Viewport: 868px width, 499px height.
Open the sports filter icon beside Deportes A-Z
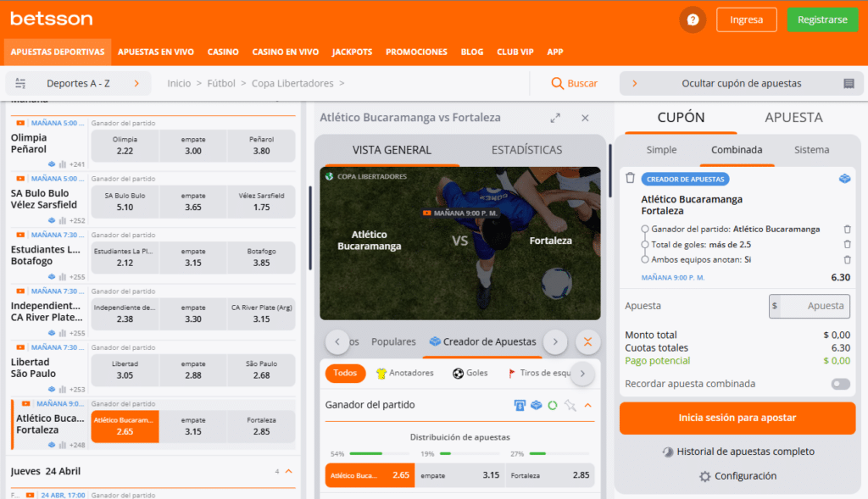click(21, 82)
